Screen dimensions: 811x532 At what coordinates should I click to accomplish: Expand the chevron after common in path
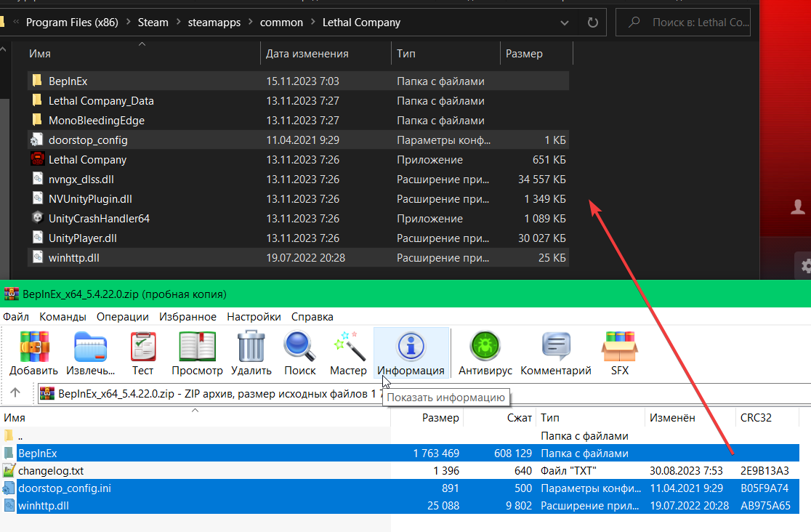(313, 23)
